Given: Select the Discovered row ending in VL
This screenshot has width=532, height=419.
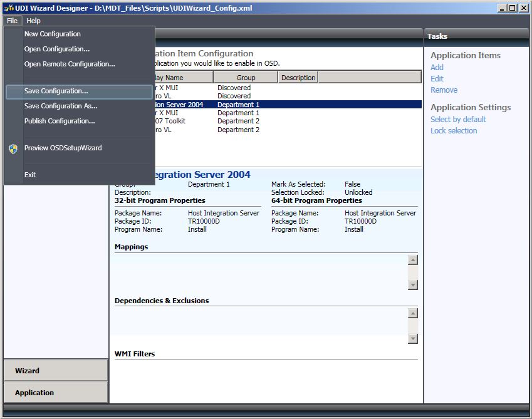Looking at the screenshot, I should coord(288,96).
